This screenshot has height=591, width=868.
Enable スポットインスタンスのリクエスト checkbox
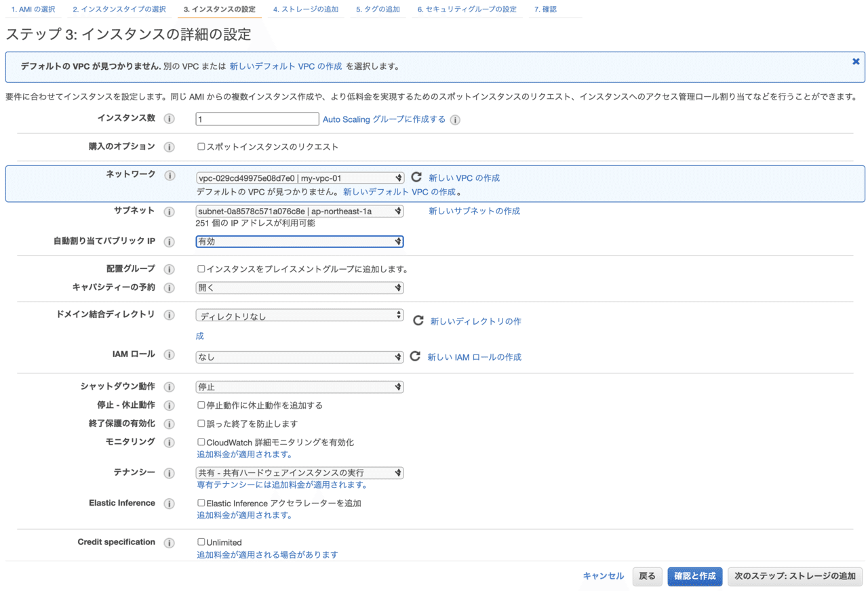[201, 146]
